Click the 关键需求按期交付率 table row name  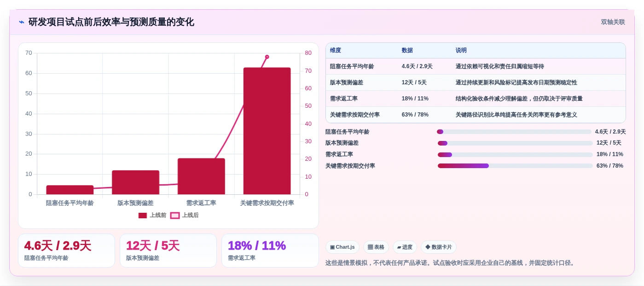click(355, 115)
